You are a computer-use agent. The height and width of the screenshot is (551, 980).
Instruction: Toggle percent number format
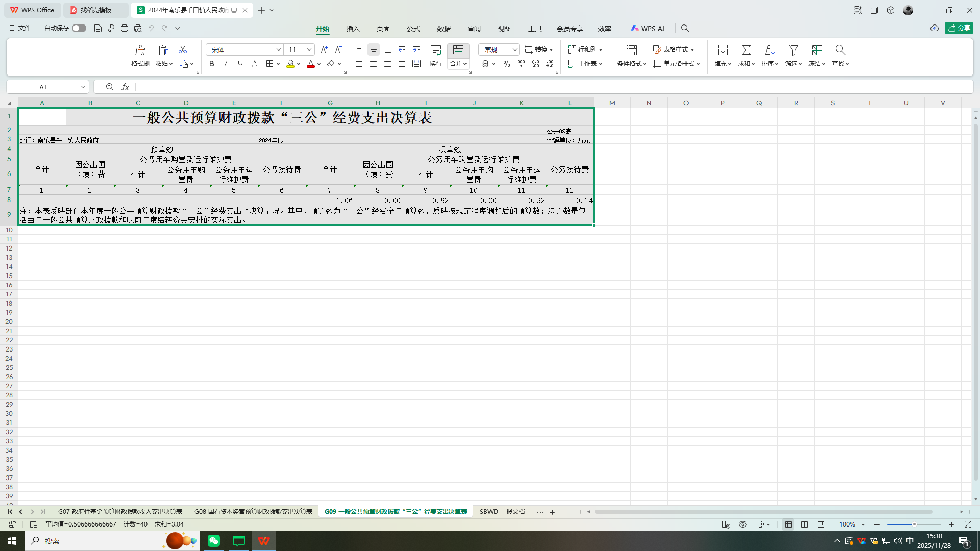click(507, 64)
